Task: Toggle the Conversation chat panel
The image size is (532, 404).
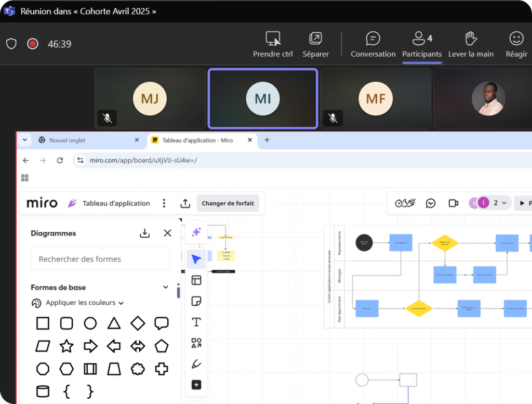Action: click(x=373, y=45)
